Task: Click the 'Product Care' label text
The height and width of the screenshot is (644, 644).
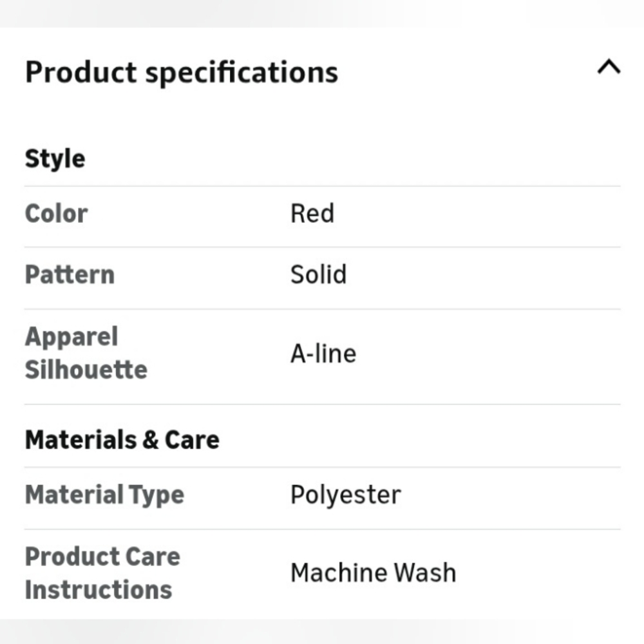Action: [102, 557]
